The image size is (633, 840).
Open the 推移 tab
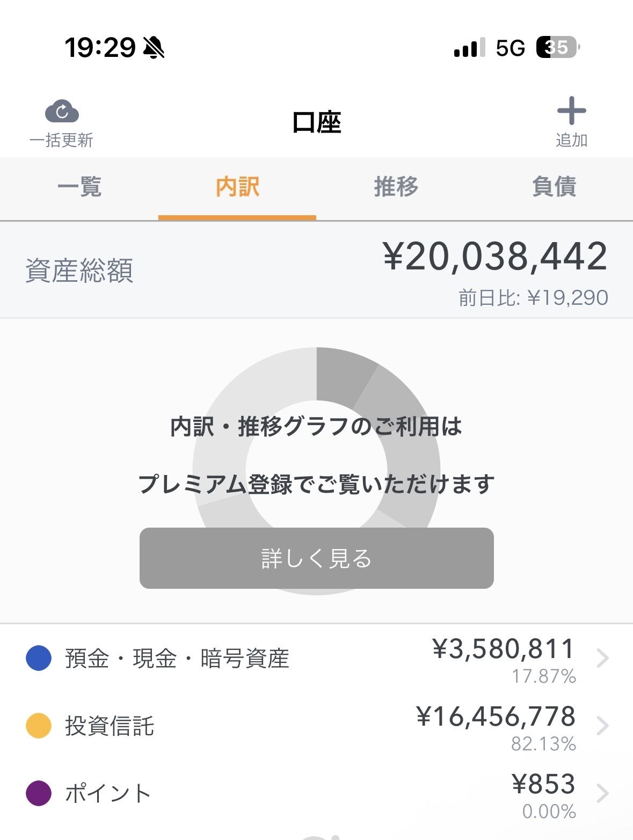coord(396,187)
